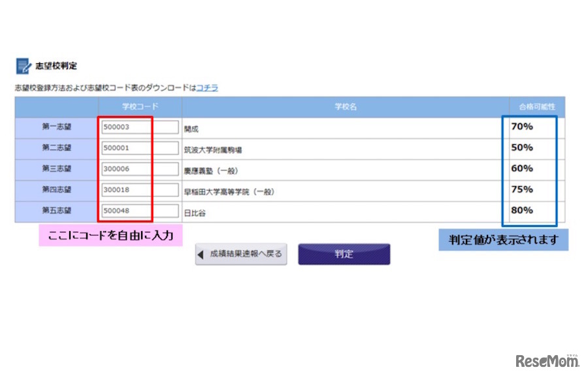Image resolution: width=588 pixels, height=376 pixels.
Task: Click the 80% pass probability value
Action: pos(522,210)
